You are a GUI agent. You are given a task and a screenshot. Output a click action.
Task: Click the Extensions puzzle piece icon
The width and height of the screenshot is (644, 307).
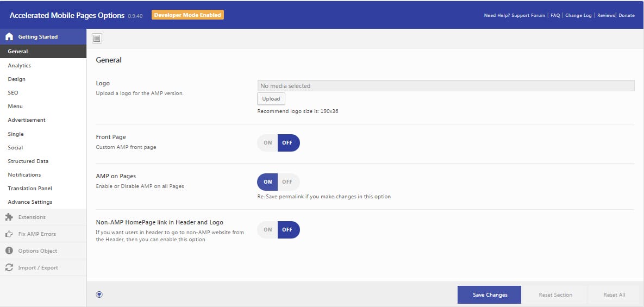pos(9,217)
